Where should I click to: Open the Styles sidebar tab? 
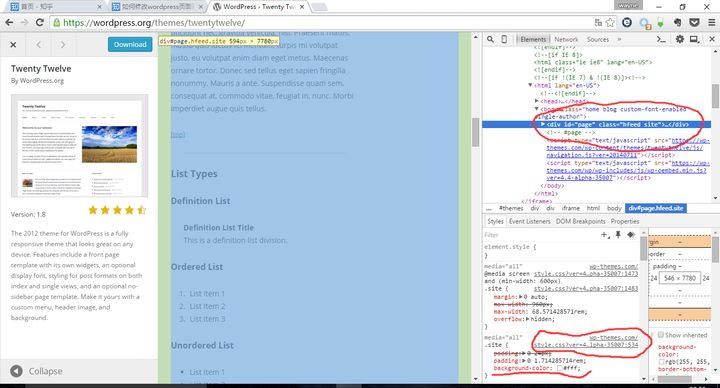495,221
